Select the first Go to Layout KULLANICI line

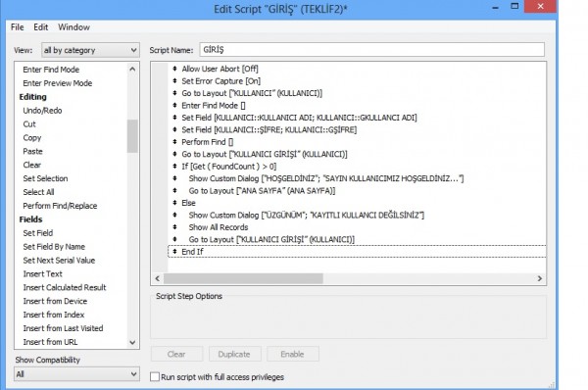click(x=252, y=93)
